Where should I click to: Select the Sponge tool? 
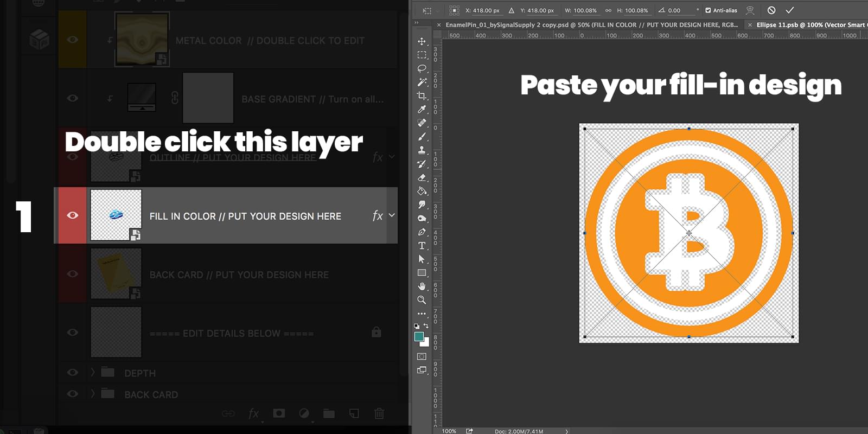(x=422, y=218)
